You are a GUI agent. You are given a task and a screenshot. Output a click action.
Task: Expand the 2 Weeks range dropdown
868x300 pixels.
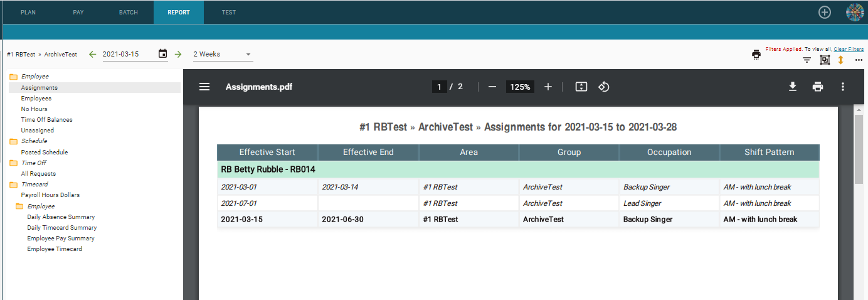223,54
